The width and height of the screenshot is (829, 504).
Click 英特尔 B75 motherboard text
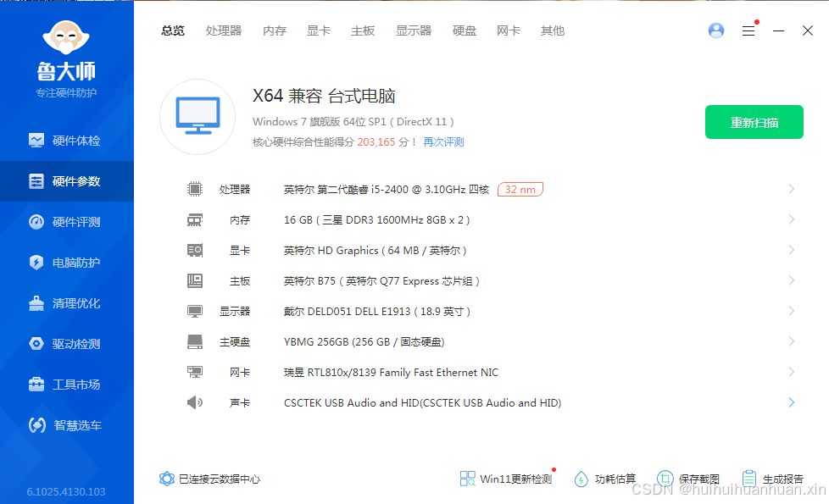click(381, 281)
